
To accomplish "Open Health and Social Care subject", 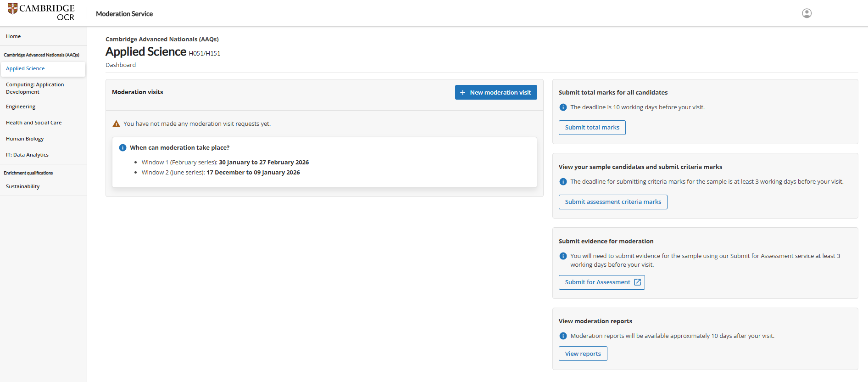I will [x=33, y=123].
